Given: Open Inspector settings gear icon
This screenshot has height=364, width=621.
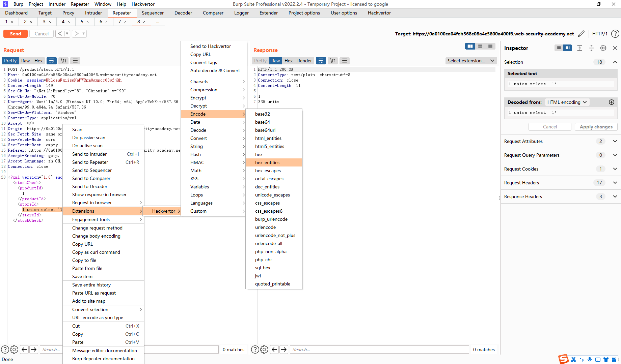Looking at the screenshot, I should 603,48.
